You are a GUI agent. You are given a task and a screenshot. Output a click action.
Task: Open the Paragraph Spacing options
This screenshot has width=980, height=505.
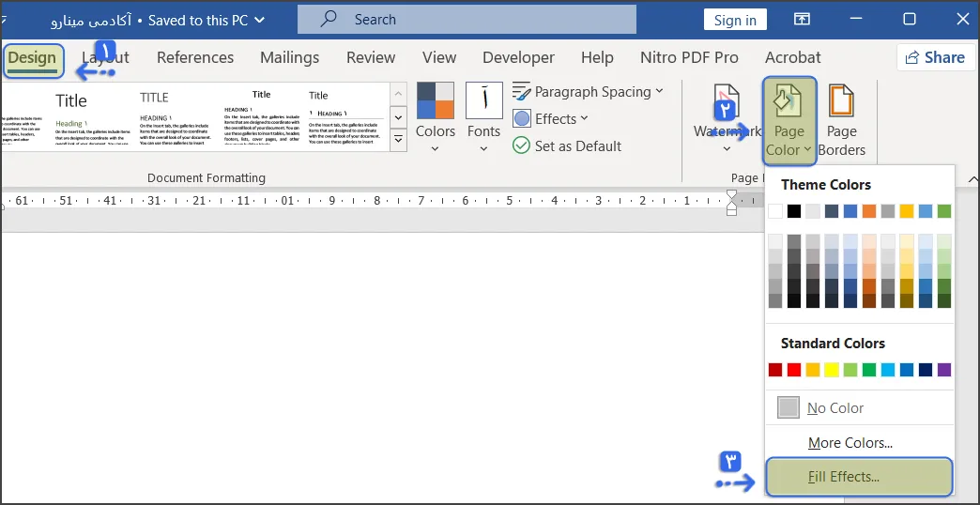point(588,92)
